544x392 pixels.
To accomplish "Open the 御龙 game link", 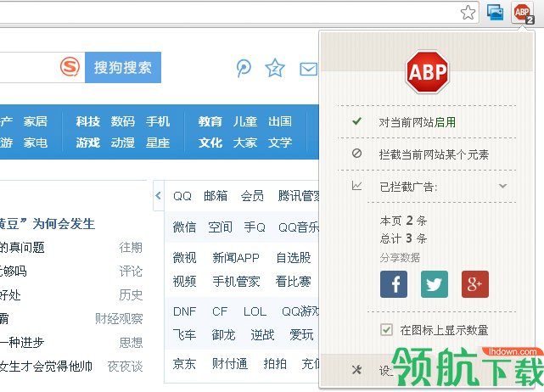I will click(x=224, y=335).
